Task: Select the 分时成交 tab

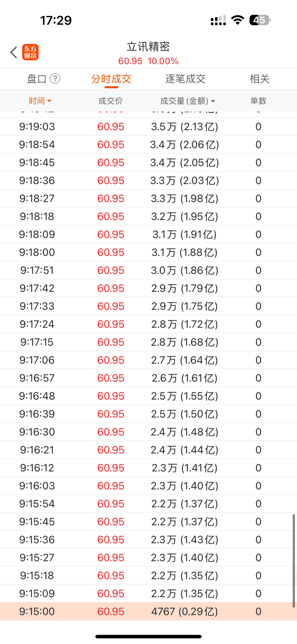Action: pos(111,79)
